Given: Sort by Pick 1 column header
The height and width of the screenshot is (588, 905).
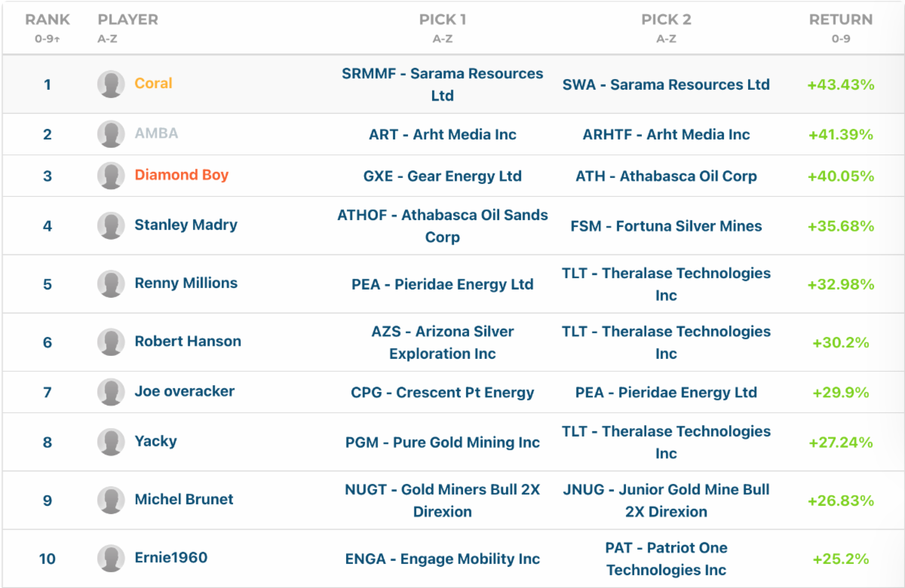Looking at the screenshot, I should 442,20.
